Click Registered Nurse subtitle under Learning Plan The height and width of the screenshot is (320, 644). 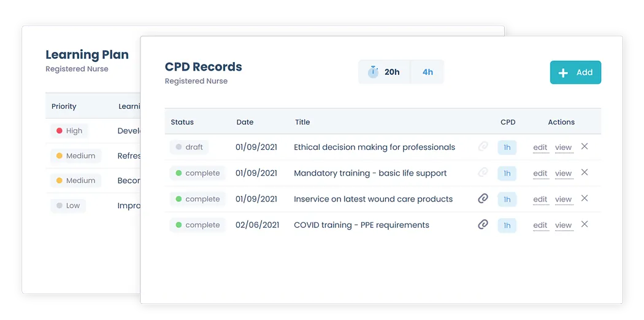[77, 69]
